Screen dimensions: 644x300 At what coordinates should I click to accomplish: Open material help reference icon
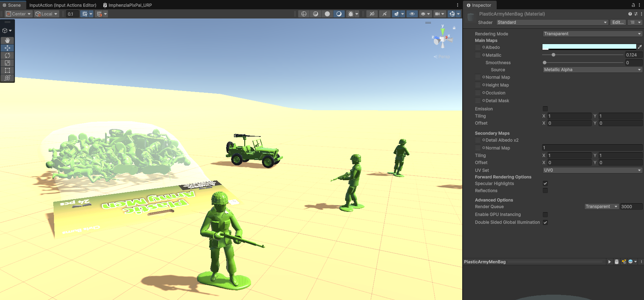coord(630,14)
